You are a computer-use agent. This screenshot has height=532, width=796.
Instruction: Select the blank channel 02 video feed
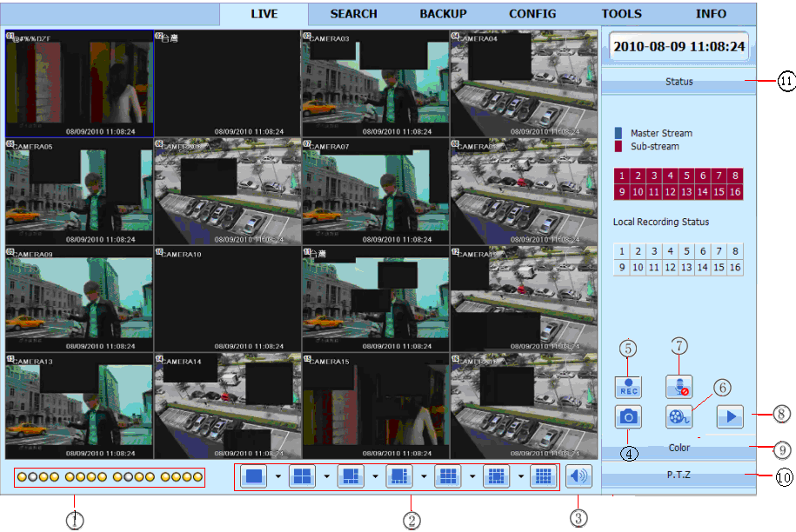point(227,83)
